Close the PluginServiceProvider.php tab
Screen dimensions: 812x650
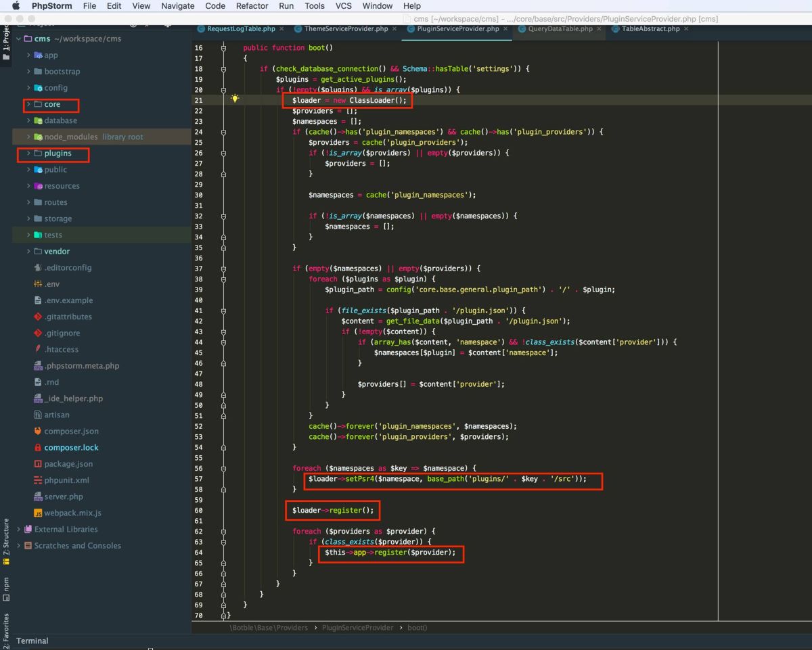[505, 29]
